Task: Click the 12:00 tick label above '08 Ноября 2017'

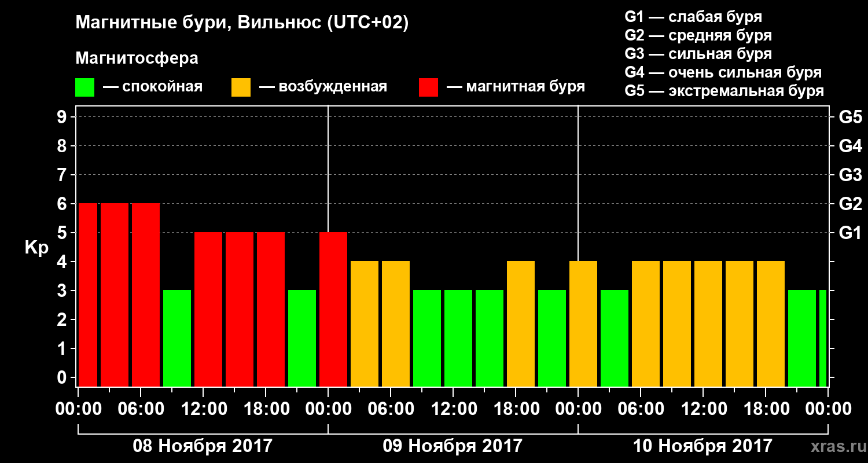Action: pos(203,409)
